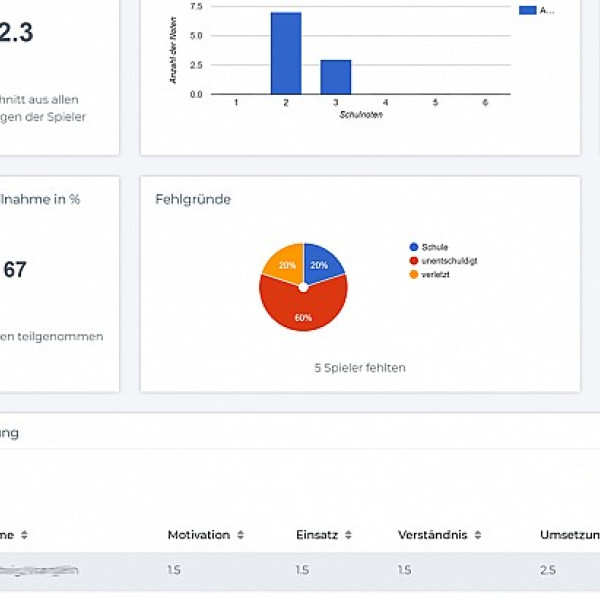This screenshot has width=600, height=600.
Task: Select the bar for Schulnote 3
Action: coord(335,77)
